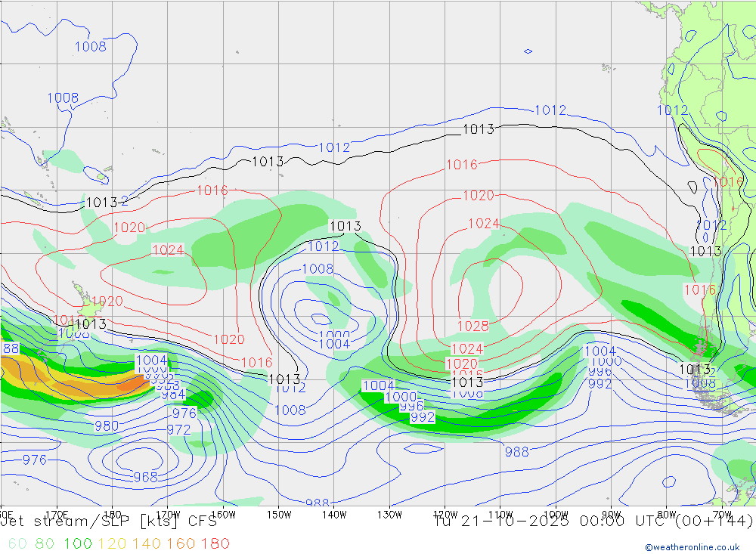756x554 pixels.
Task: Click the 1012 label right of the 1013 at top center
Action: 550,110
